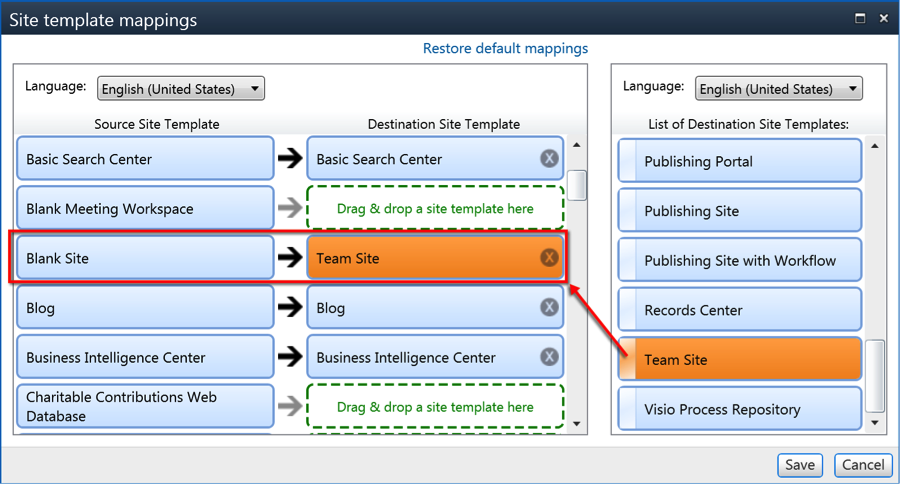Click the mapping arrow for Blank Site

pyautogui.click(x=290, y=257)
